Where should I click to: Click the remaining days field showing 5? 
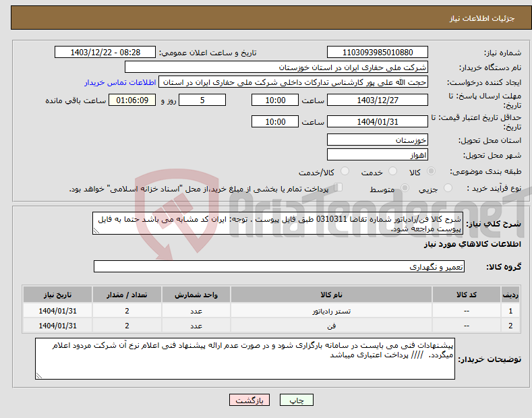coord(202,100)
